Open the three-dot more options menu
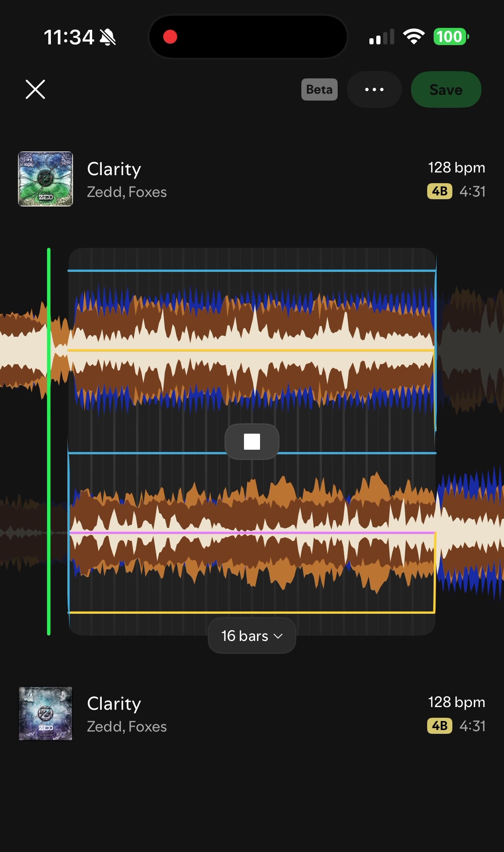Viewport: 504px width, 852px height. coord(374,89)
